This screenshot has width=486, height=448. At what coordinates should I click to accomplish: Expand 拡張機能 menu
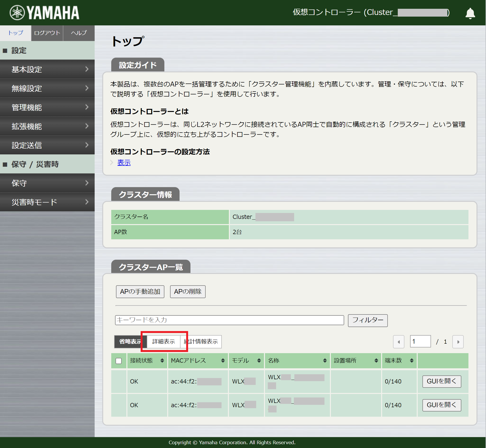[47, 126]
